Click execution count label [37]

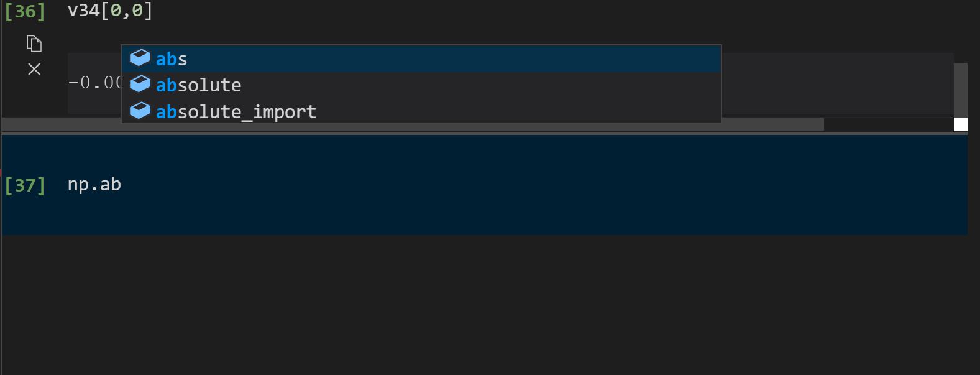[25, 184]
